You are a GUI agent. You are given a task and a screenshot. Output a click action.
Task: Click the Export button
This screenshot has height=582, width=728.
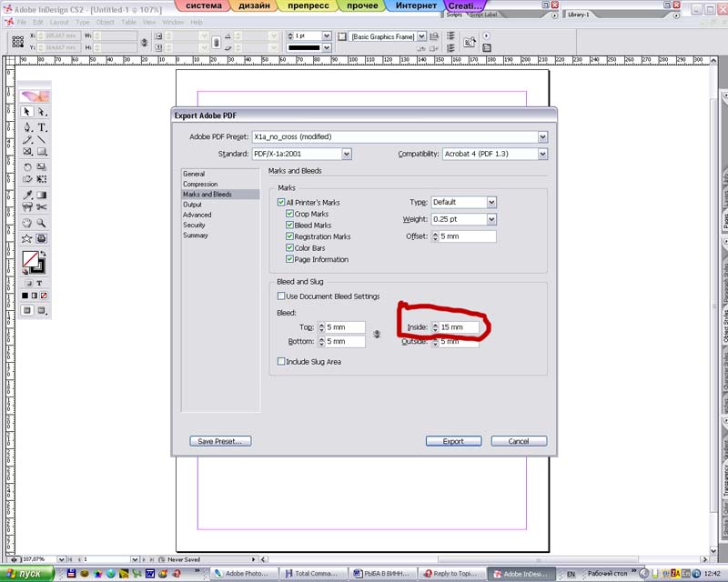(453, 441)
